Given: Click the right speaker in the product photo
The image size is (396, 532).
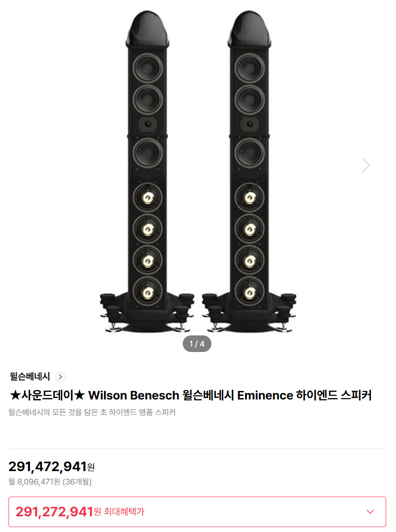Looking at the screenshot, I should click(x=250, y=172).
